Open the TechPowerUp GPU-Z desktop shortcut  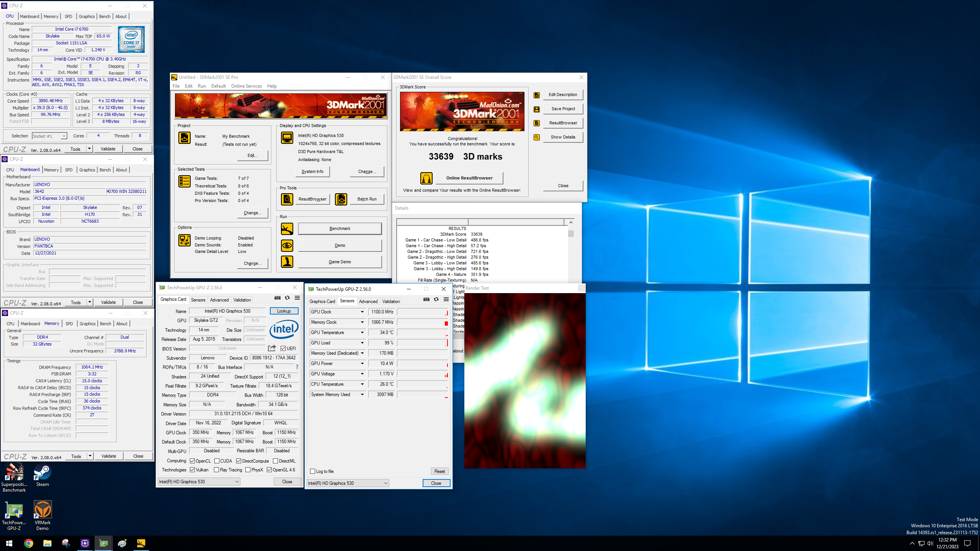pos(14,515)
